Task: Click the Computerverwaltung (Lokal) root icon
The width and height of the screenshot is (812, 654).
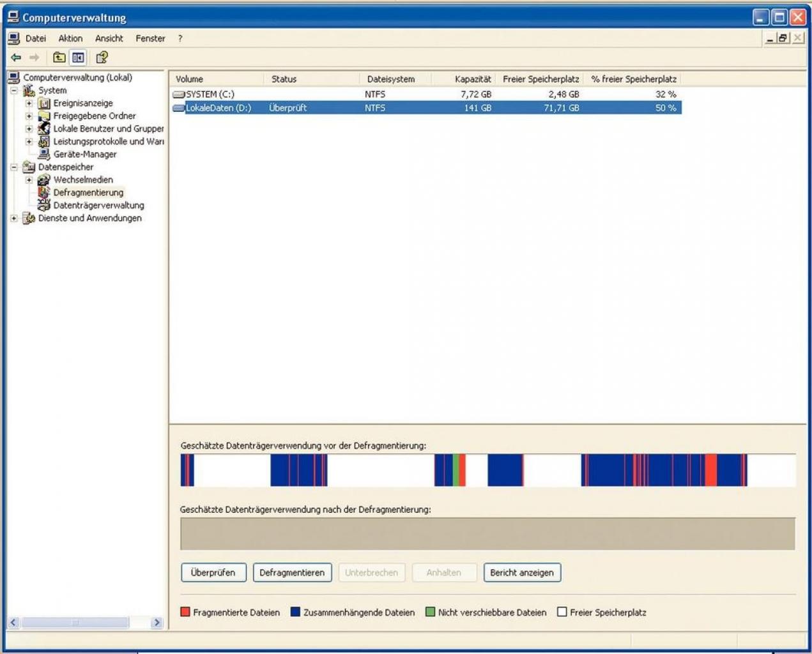Action: (13, 77)
